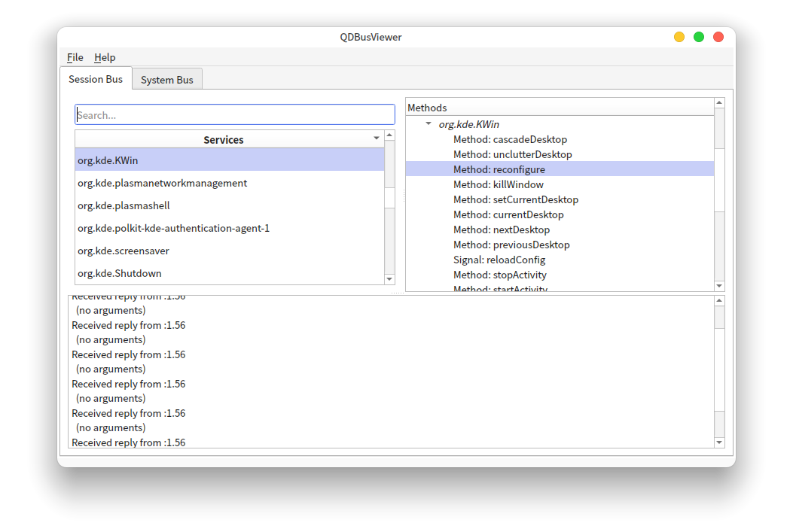Select Method: killWindow
The height and width of the screenshot is (532, 793).
tap(498, 184)
